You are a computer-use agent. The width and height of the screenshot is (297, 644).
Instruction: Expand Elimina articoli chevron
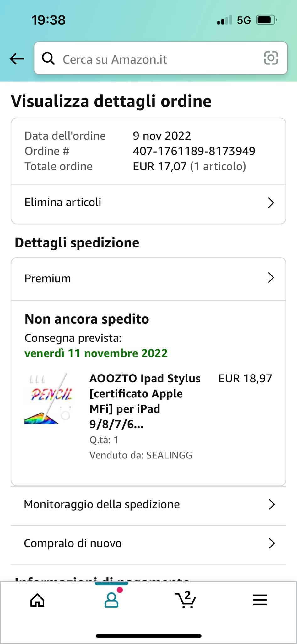point(271,203)
